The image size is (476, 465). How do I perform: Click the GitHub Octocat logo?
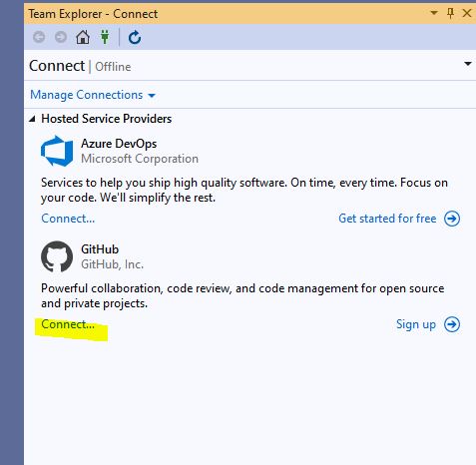pos(57,256)
